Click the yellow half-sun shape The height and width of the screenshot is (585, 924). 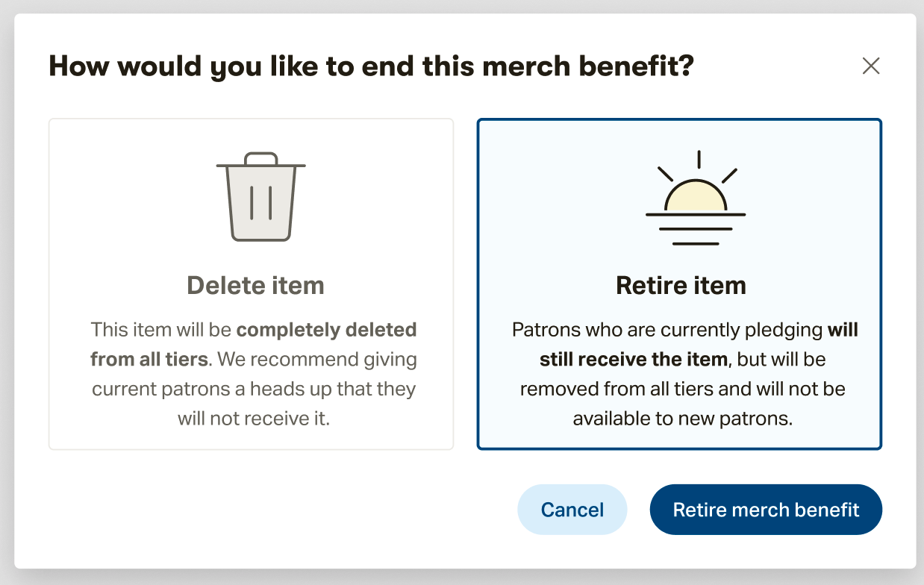click(696, 196)
